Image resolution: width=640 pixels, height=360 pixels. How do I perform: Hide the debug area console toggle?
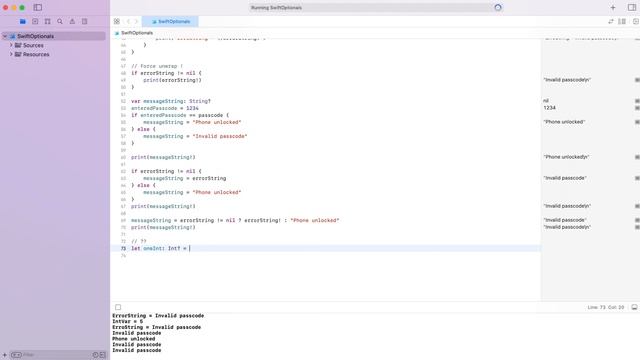point(634,307)
